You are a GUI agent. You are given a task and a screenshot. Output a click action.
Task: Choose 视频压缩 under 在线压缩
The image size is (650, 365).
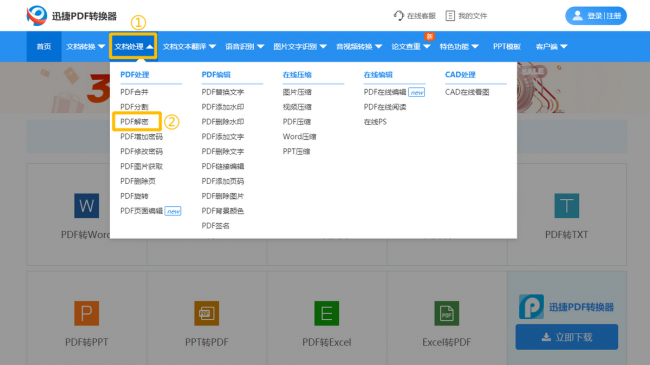(x=297, y=107)
